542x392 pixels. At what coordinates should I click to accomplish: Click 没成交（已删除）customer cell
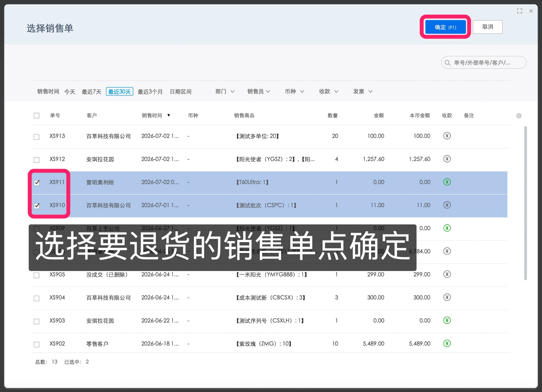[x=107, y=275]
